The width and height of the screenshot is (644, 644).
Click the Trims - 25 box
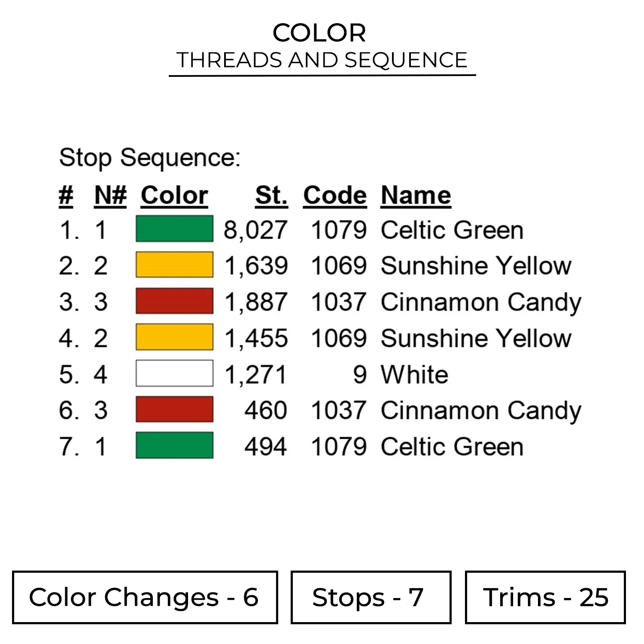tap(545, 597)
